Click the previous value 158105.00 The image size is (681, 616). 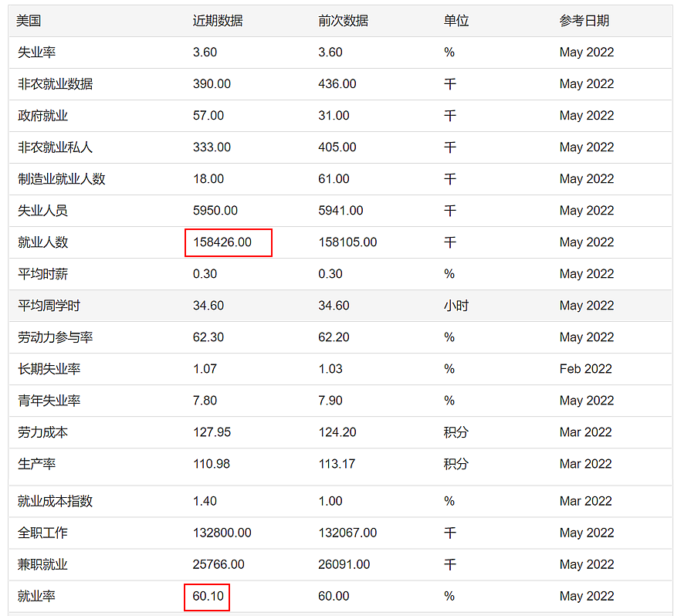pyautogui.click(x=347, y=242)
